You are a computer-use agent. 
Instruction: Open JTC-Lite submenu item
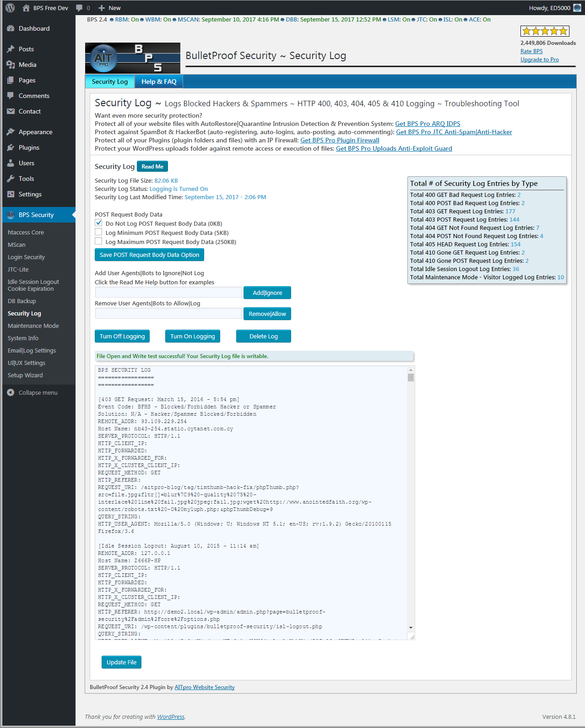[x=18, y=269]
